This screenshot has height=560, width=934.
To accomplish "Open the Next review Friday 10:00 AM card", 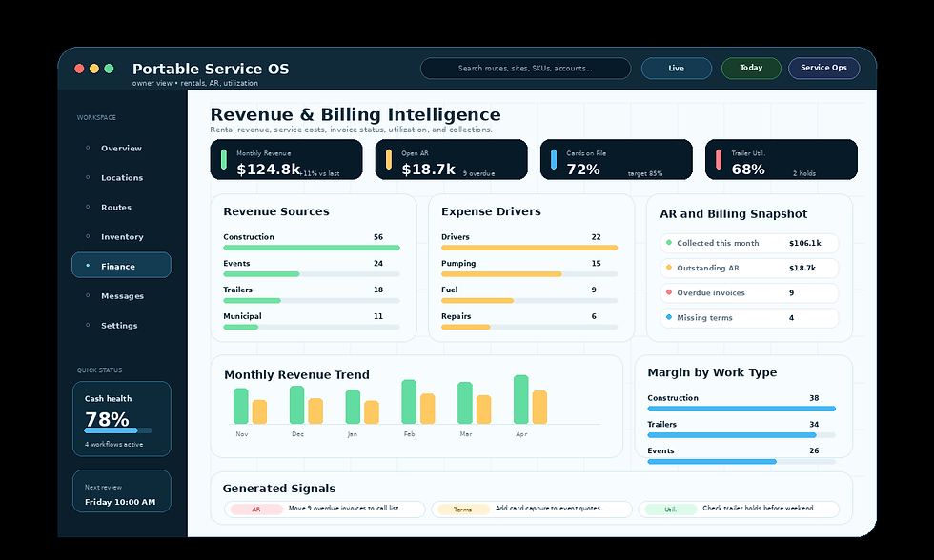I will coord(122,491).
